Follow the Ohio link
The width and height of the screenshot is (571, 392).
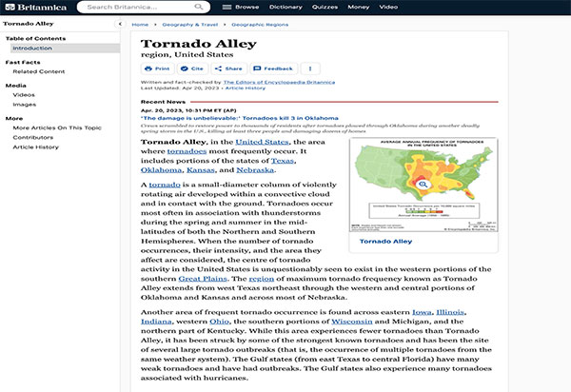point(219,322)
